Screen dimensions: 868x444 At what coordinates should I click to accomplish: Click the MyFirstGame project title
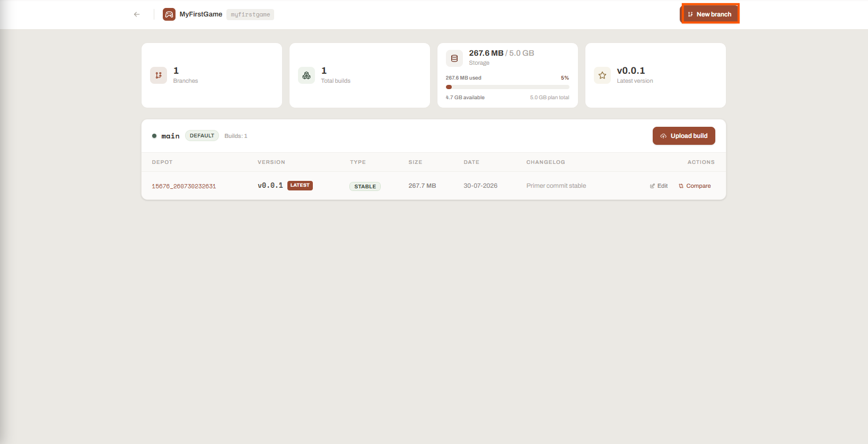tap(201, 14)
